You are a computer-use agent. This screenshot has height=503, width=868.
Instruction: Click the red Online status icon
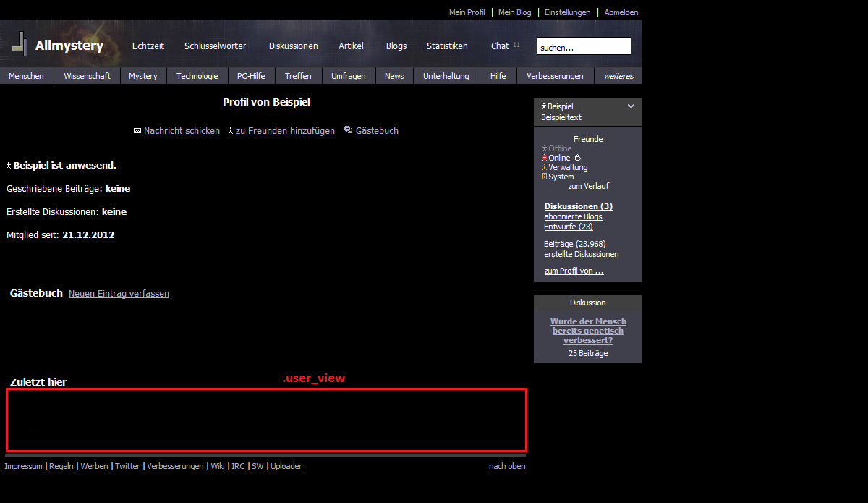click(x=544, y=158)
